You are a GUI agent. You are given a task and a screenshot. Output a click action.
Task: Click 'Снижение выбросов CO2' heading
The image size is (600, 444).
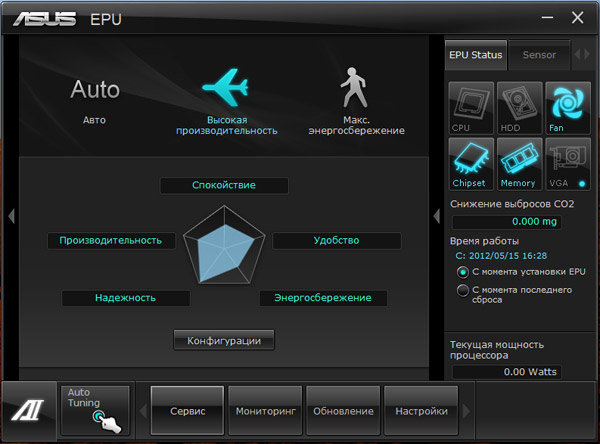pos(512,204)
